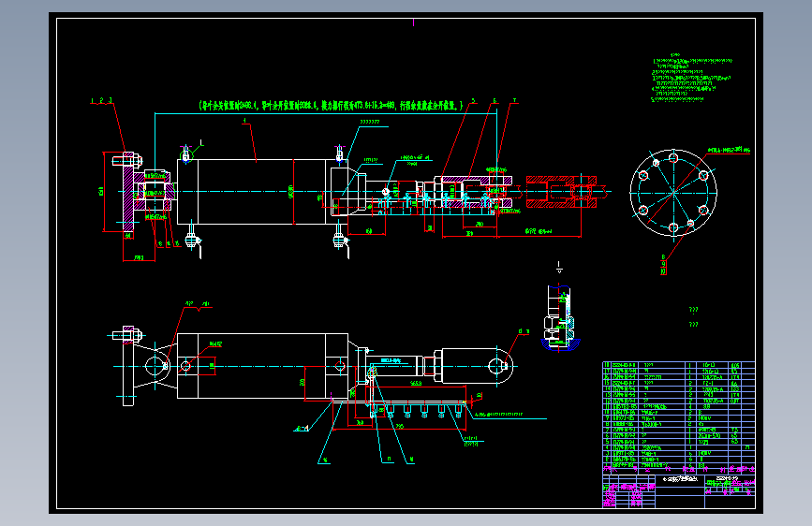Click the trunnion pivot circle in plan view
Image resolution: width=812 pixels, height=526 pixels.
tap(155, 366)
